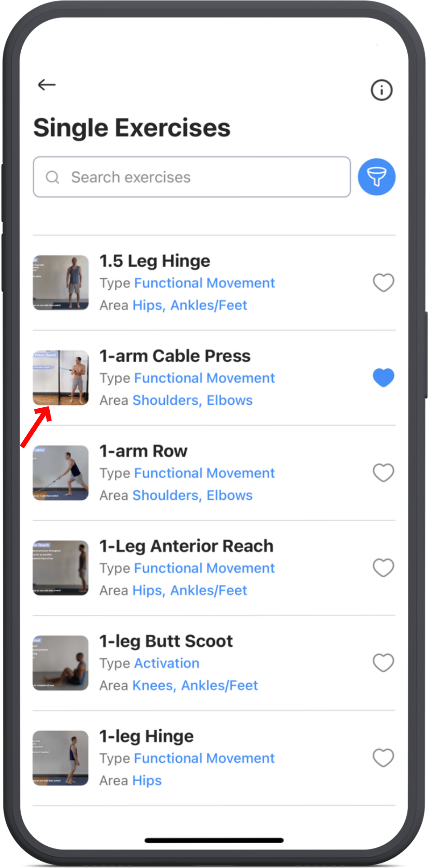Favorite the 1-leg Butt Scoot exercise
Image resolution: width=429 pixels, height=868 pixels.
coord(383,663)
